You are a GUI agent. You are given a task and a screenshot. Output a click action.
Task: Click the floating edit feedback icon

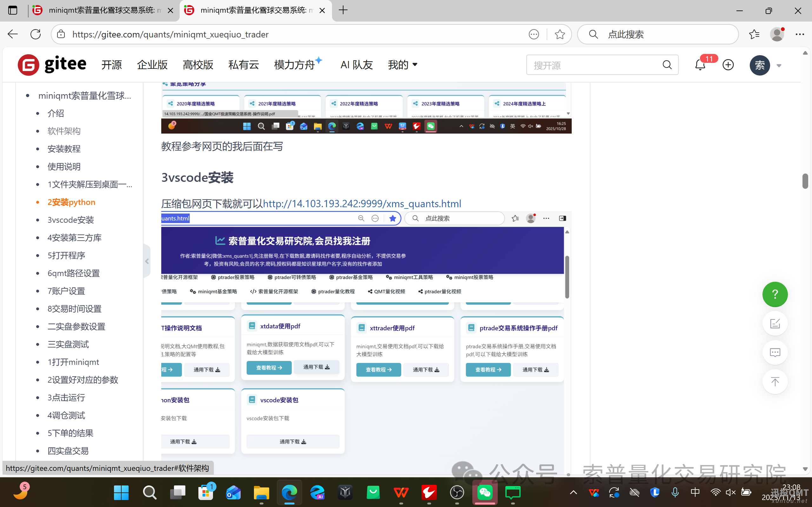775,324
